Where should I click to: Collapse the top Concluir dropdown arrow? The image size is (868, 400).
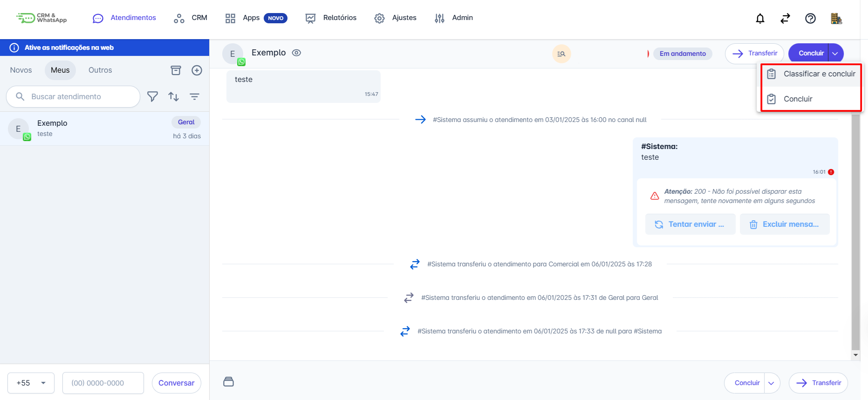tap(835, 54)
